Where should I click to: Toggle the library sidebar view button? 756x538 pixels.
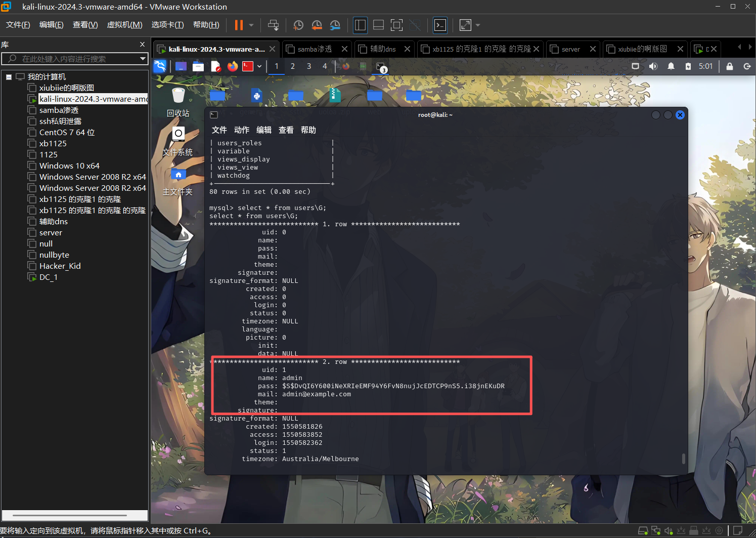[360, 25]
